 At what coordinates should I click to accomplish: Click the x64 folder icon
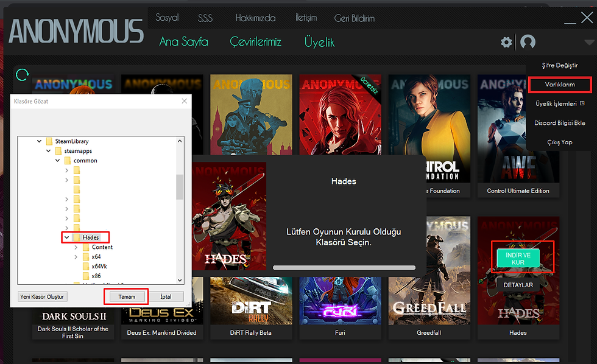86,257
